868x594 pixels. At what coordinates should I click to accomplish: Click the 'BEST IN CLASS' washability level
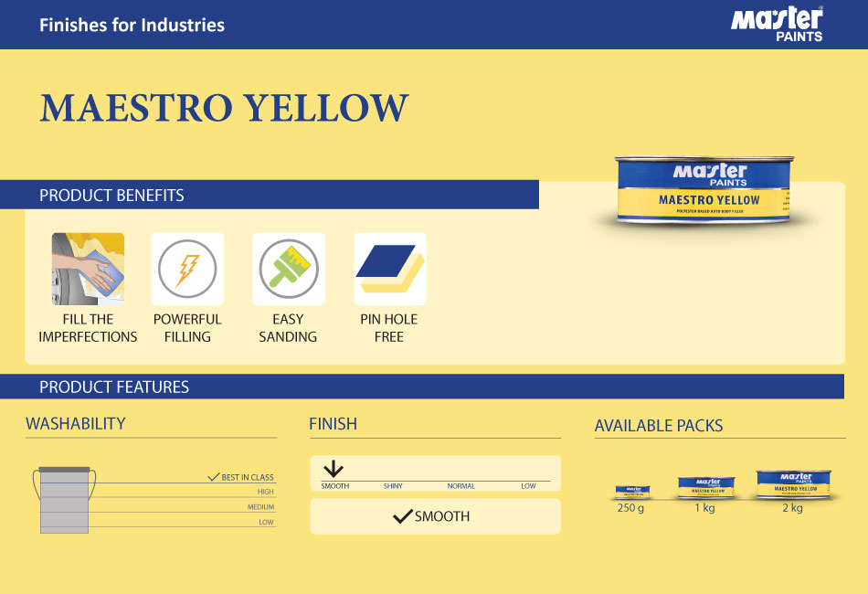click(248, 477)
